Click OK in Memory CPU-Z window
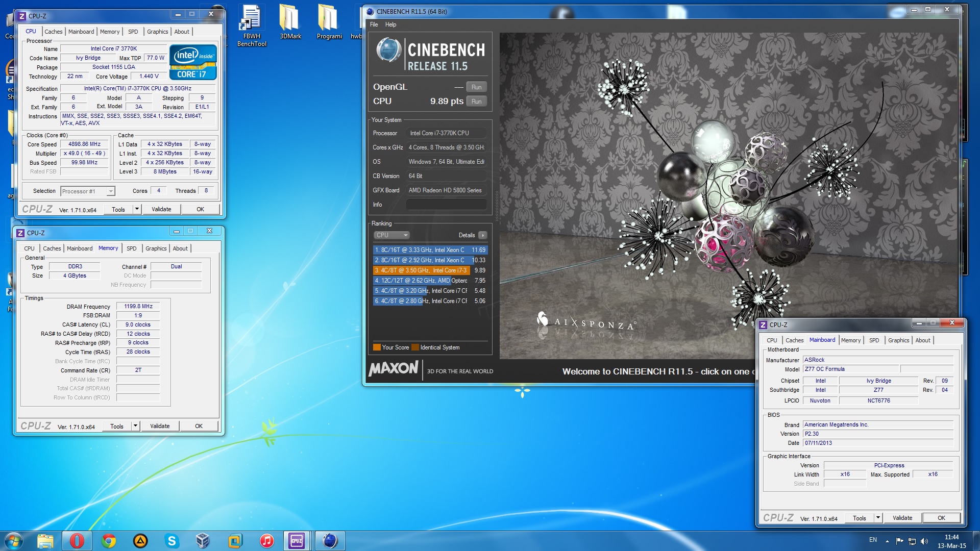Viewport: 980px width, 551px height. (x=199, y=426)
